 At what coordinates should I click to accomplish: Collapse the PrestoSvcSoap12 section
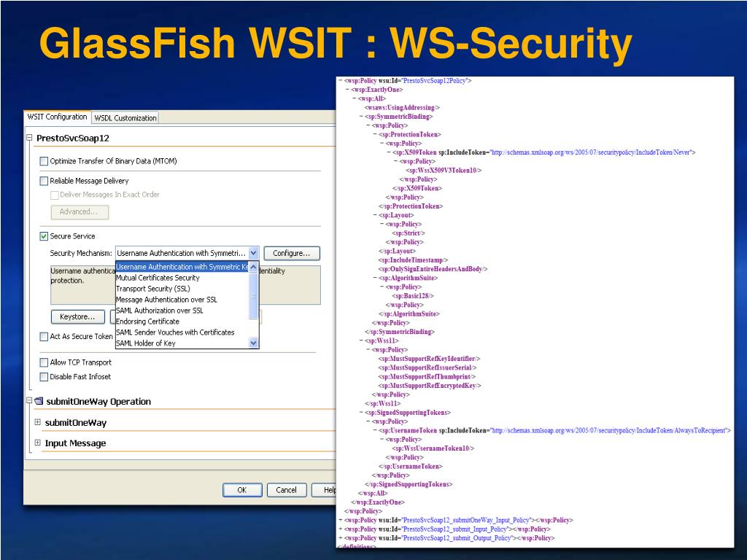click(29, 138)
